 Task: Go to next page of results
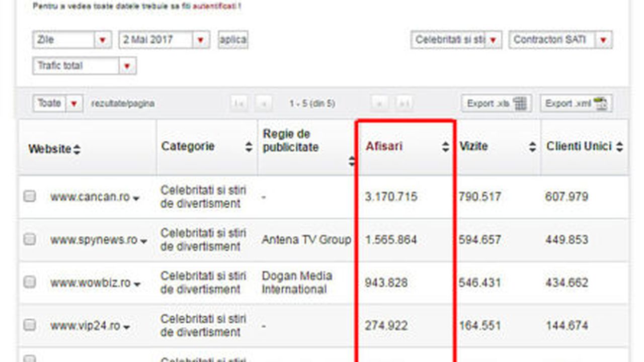[x=379, y=104]
